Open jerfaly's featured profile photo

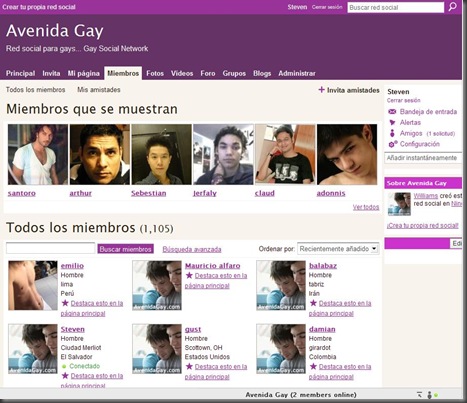[223, 154]
